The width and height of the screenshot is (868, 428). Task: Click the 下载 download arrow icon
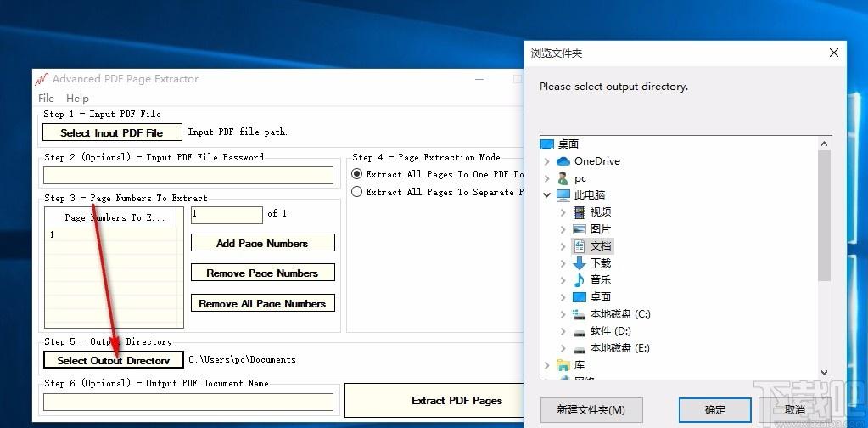[x=579, y=263]
